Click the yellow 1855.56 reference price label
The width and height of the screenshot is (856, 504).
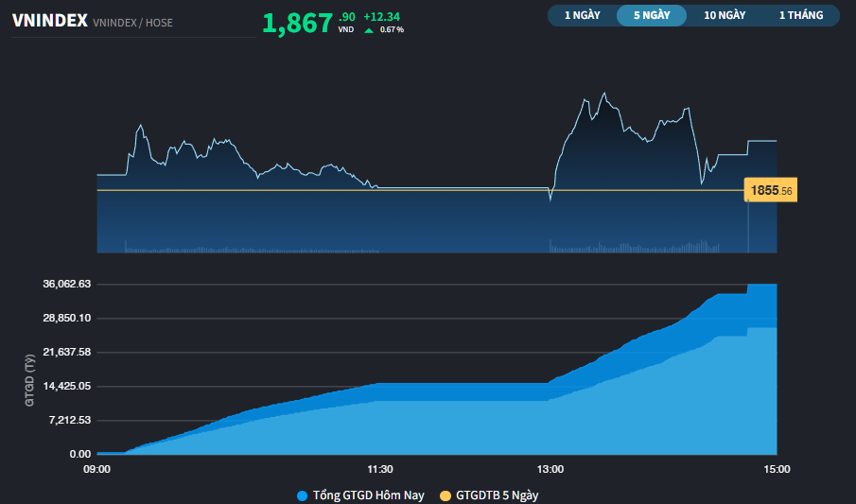[x=771, y=190]
